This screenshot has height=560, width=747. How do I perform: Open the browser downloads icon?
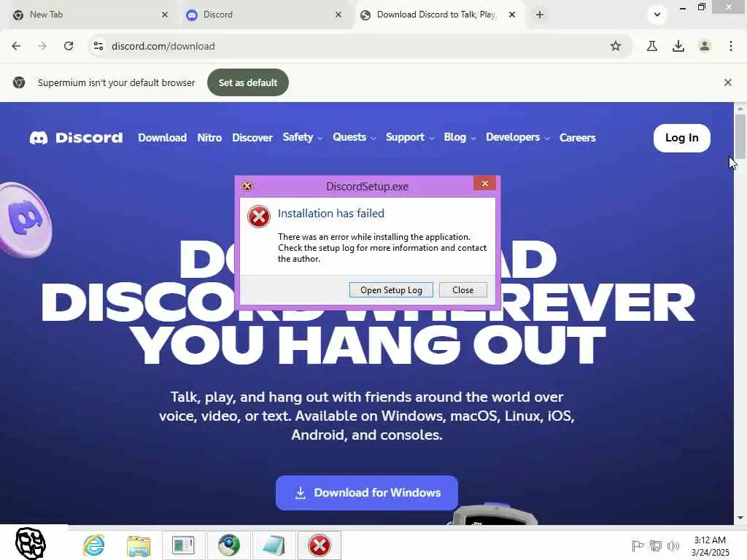tap(678, 46)
